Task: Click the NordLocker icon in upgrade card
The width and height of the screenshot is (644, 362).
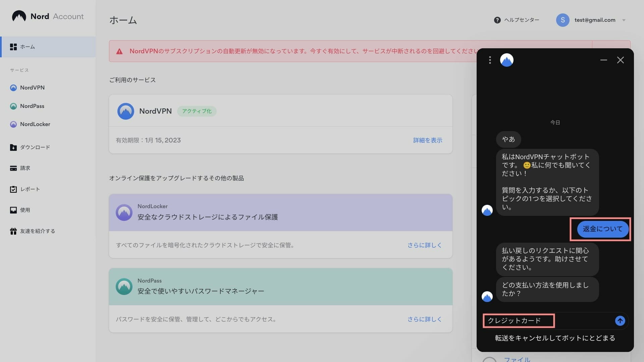Action: click(124, 213)
